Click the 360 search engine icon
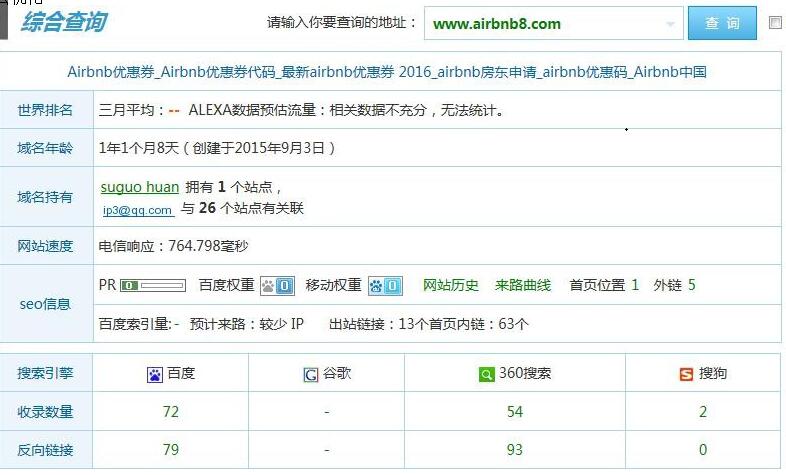The height and width of the screenshot is (475, 786). tap(486, 374)
